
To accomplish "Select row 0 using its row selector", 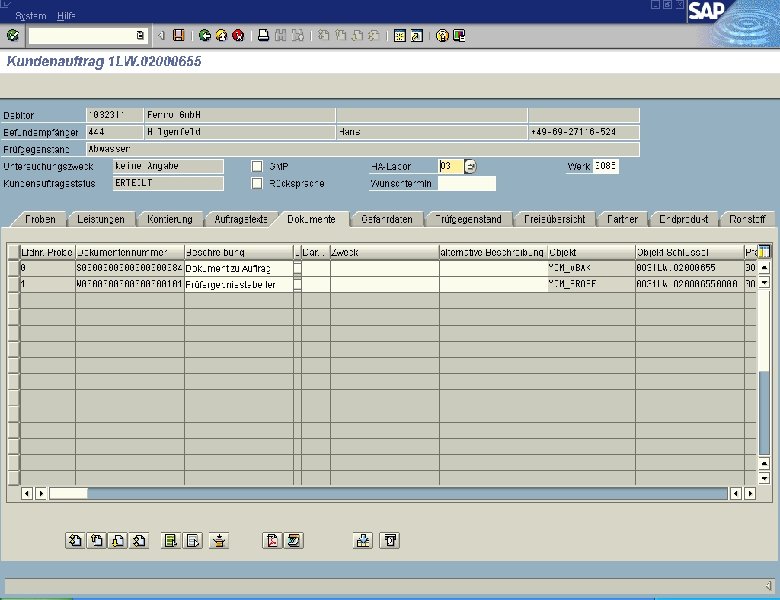I will click(13, 268).
